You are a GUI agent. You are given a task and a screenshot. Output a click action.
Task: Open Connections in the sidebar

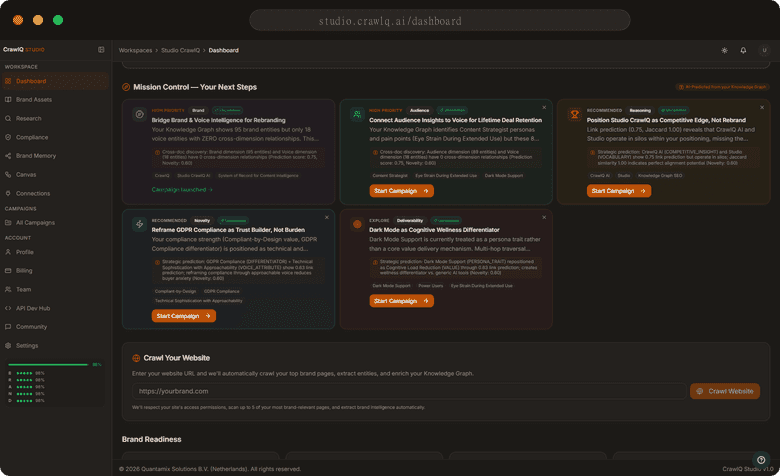point(33,193)
